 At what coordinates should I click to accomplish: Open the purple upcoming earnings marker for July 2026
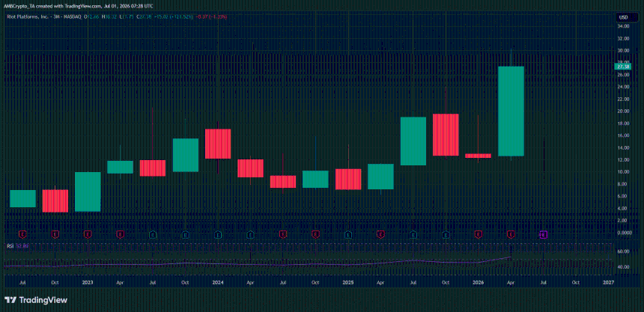tap(544, 234)
